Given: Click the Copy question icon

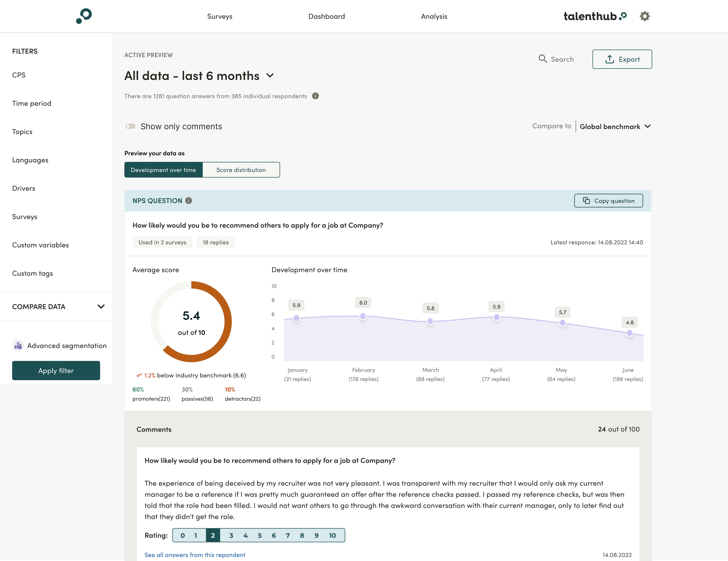Looking at the screenshot, I should pos(587,200).
